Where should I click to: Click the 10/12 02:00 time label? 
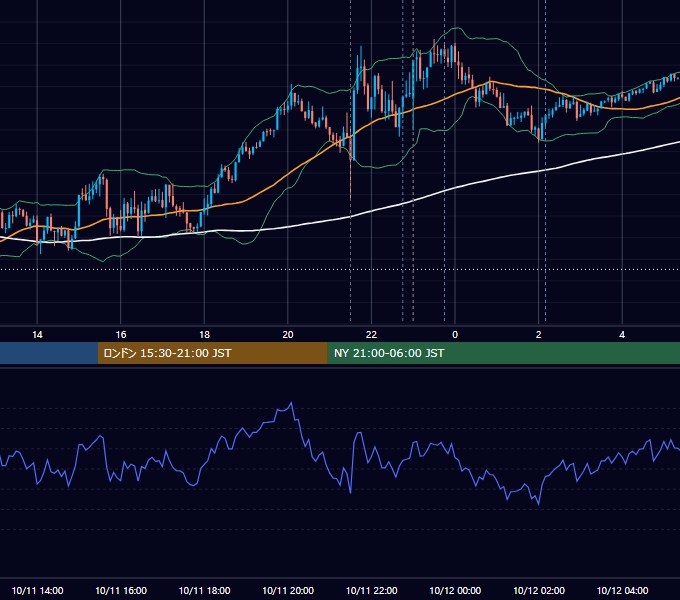[x=539, y=590]
